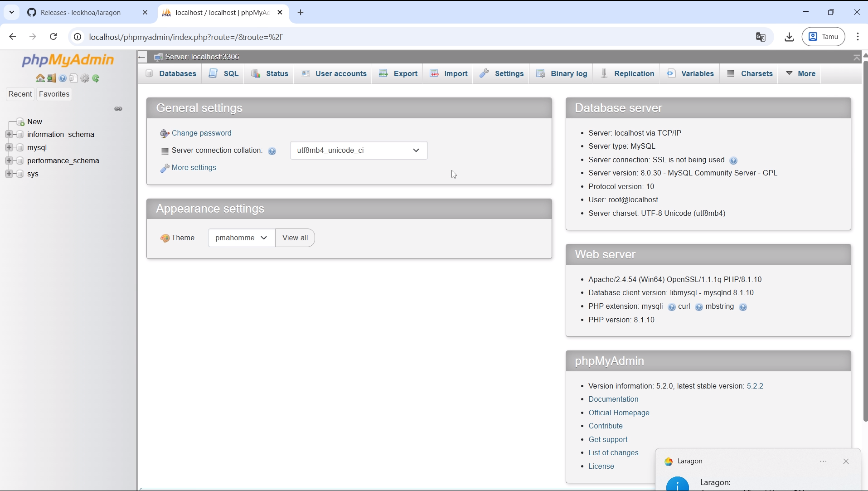The height and width of the screenshot is (491, 868).
Task: Open the navigation panel settings gear
Action: coord(85,78)
